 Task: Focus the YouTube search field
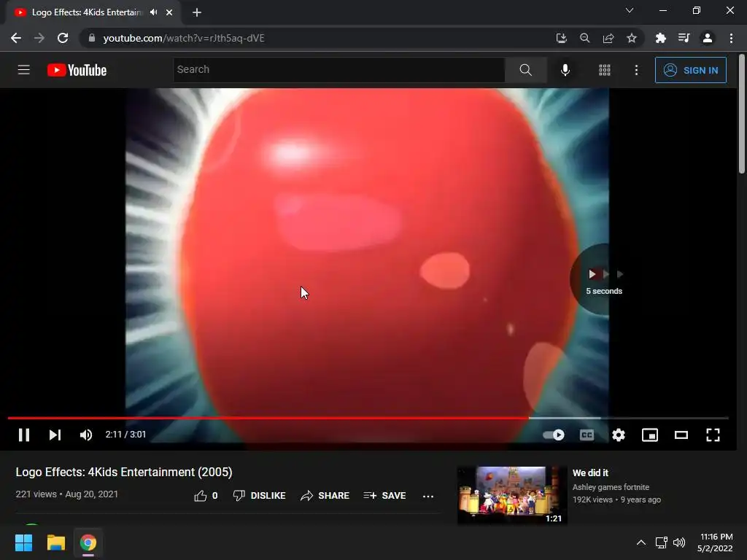point(338,69)
